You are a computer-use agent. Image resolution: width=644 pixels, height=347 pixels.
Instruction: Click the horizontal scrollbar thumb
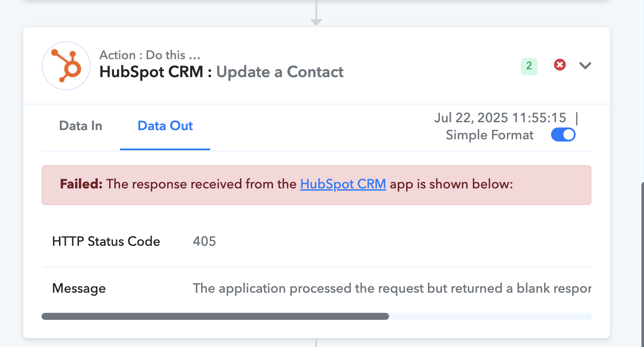tap(215, 316)
